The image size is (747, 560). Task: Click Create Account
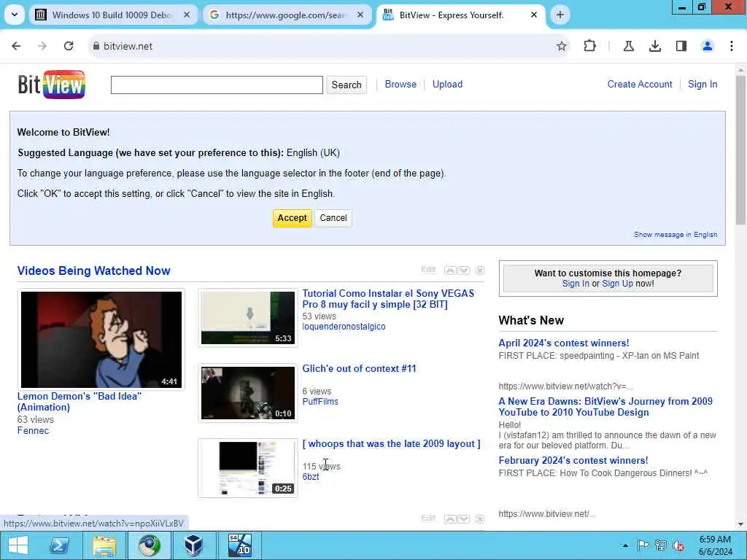pos(640,85)
